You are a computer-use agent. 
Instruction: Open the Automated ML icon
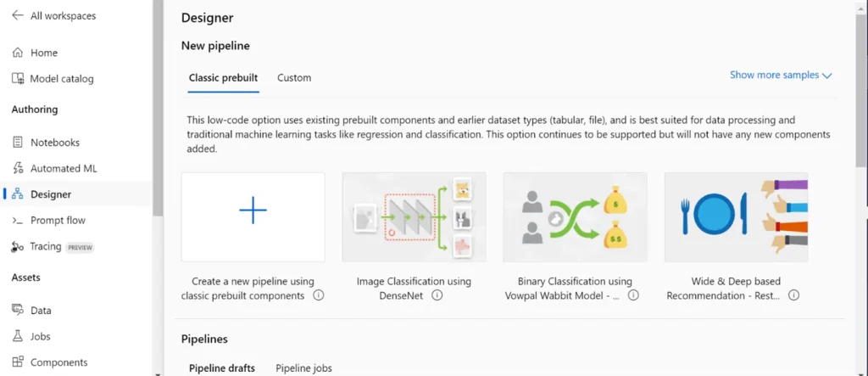(x=18, y=168)
